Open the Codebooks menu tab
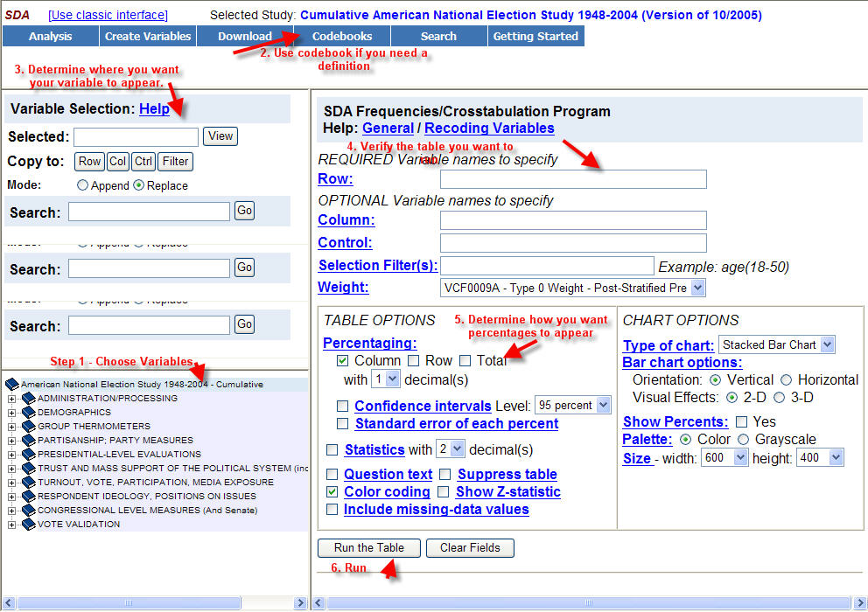This screenshot has height=612, width=868. [342, 36]
